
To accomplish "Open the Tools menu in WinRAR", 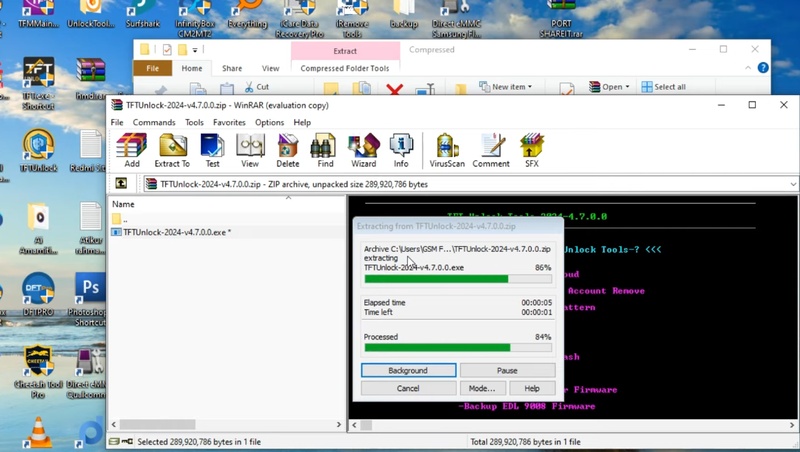I will click(194, 122).
